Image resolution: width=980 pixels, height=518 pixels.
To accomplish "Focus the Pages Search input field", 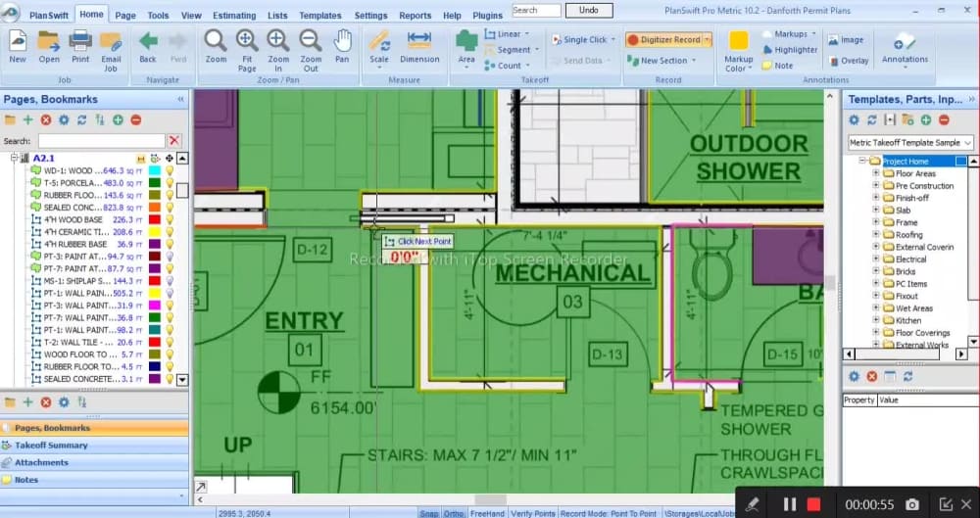I will [101, 141].
